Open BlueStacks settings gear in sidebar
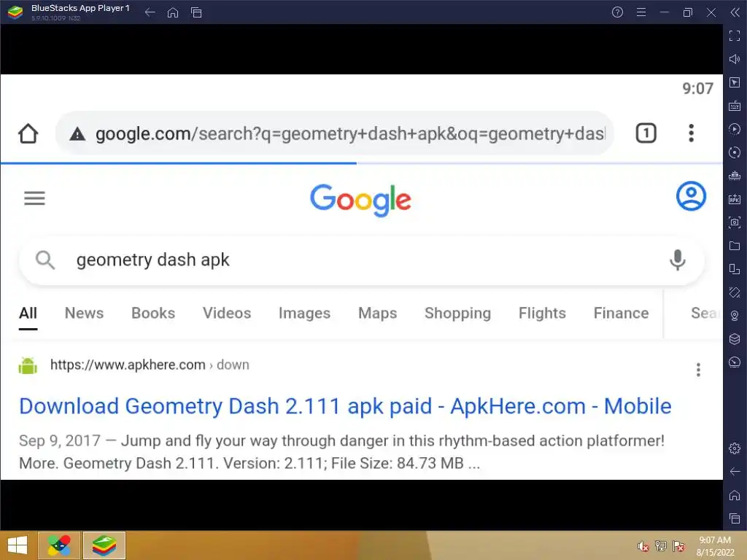The width and height of the screenshot is (747, 560). pyautogui.click(x=735, y=448)
